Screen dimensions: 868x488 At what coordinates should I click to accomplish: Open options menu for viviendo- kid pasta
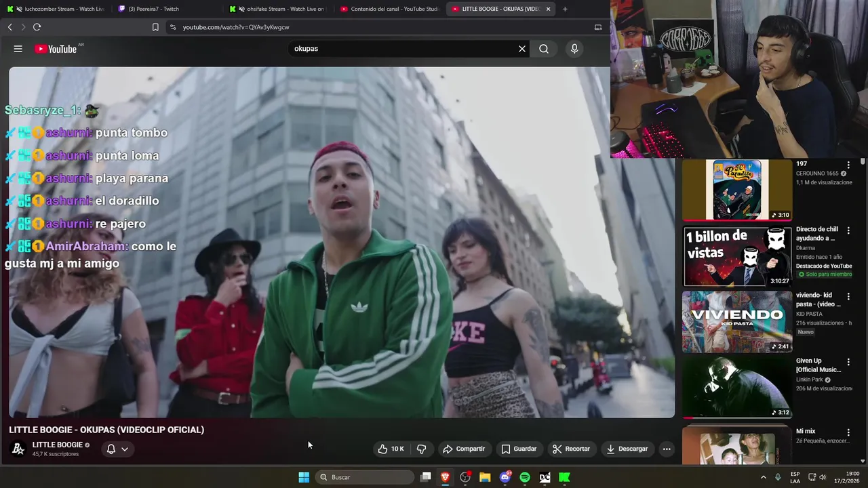click(x=848, y=296)
